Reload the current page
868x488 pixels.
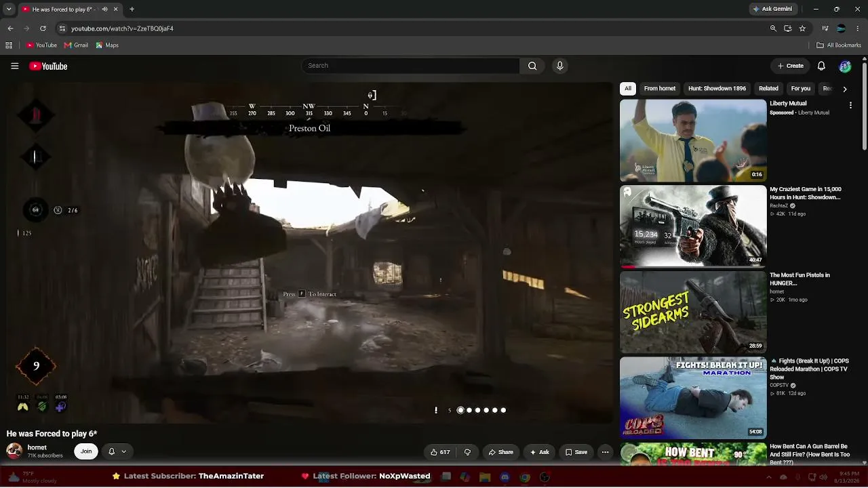pos(43,28)
